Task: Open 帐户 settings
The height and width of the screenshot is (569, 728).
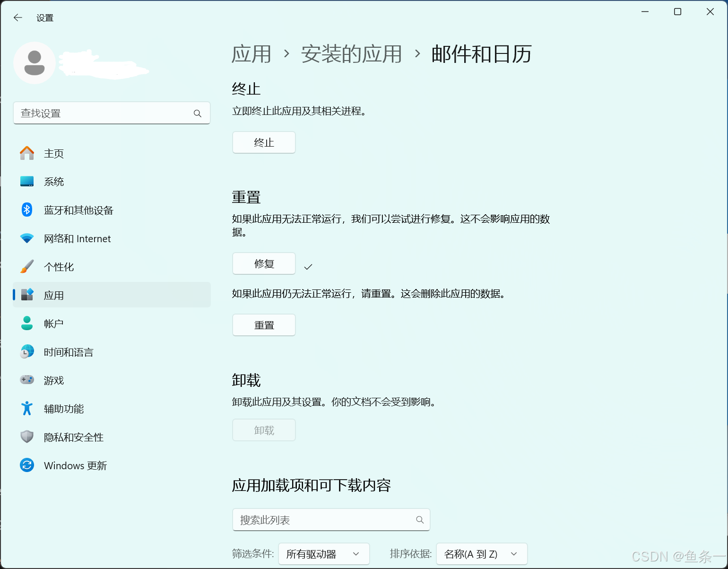Action: 112,324
